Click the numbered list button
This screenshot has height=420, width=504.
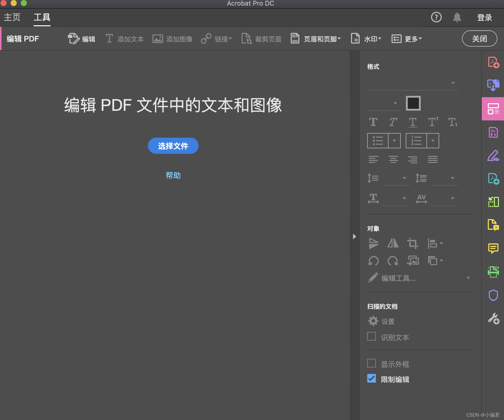[x=416, y=141]
